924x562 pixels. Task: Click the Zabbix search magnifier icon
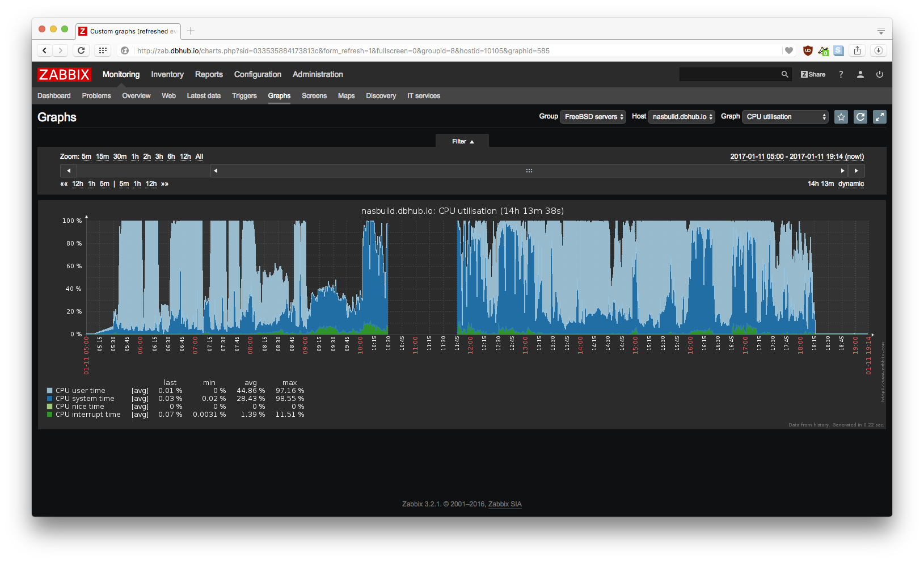[784, 74]
